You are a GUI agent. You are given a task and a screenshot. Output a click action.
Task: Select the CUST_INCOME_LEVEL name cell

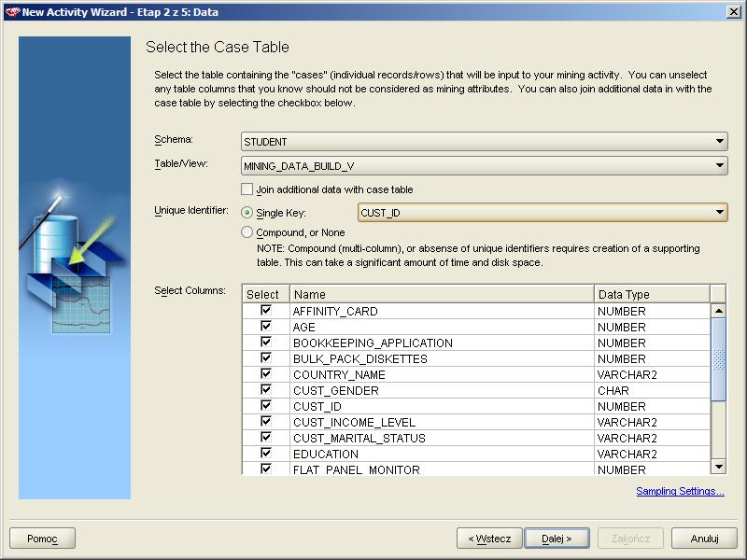(x=442, y=422)
